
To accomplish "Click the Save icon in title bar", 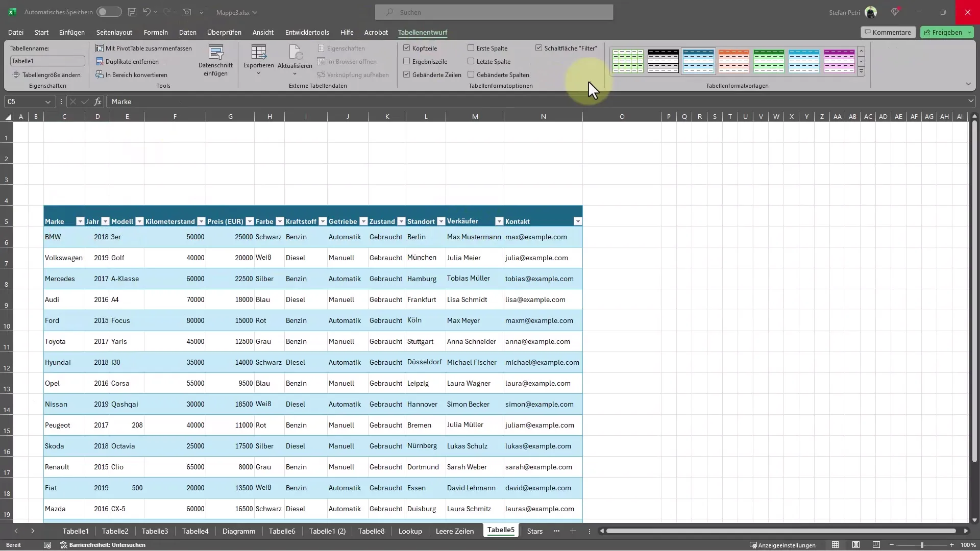I will click(x=132, y=12).
